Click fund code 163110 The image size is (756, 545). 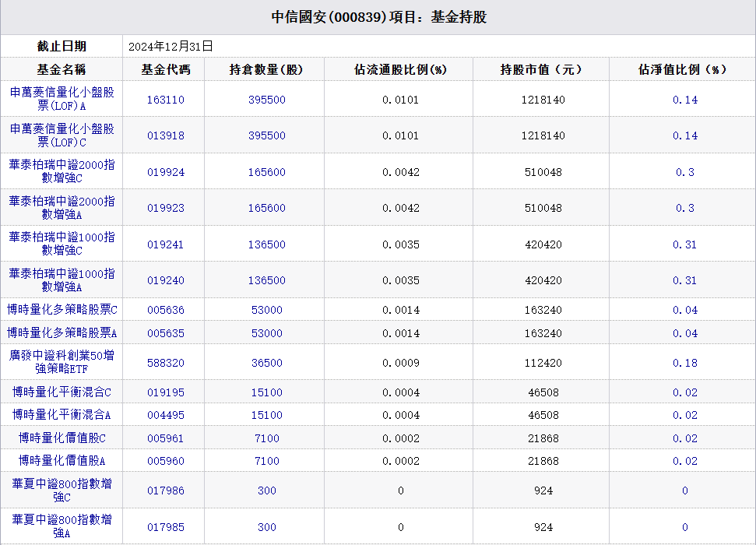[x=165, y=100]
